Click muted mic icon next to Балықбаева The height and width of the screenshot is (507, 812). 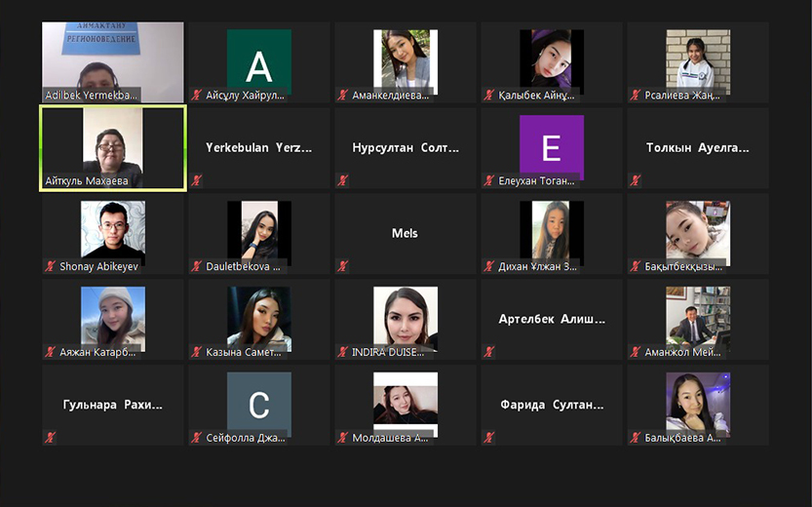[x=636, y=438]
